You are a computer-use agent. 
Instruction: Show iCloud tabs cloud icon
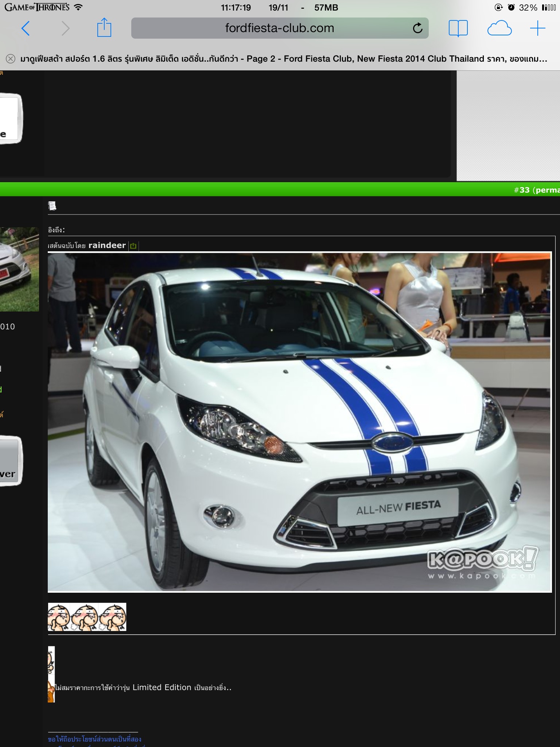[499, 28]
